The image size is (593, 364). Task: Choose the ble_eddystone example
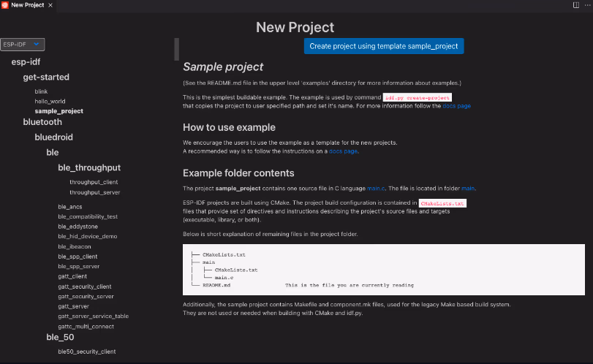(x=78, y=227)
